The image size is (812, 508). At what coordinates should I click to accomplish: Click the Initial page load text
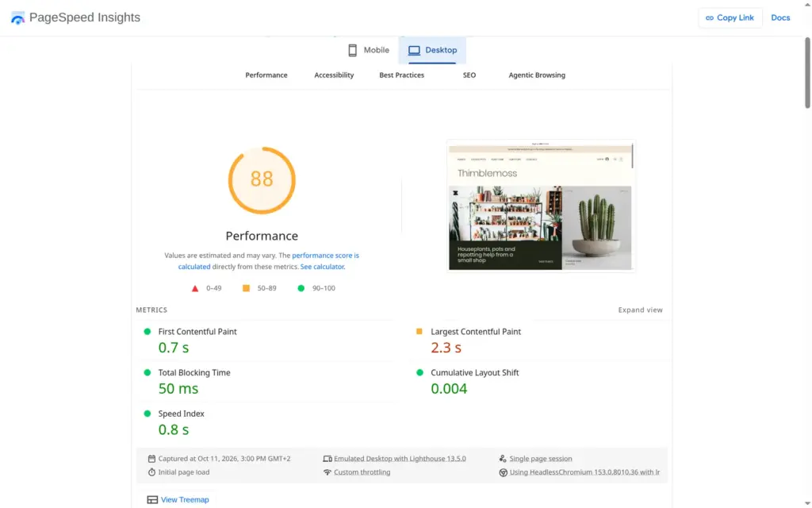(184, 472)
